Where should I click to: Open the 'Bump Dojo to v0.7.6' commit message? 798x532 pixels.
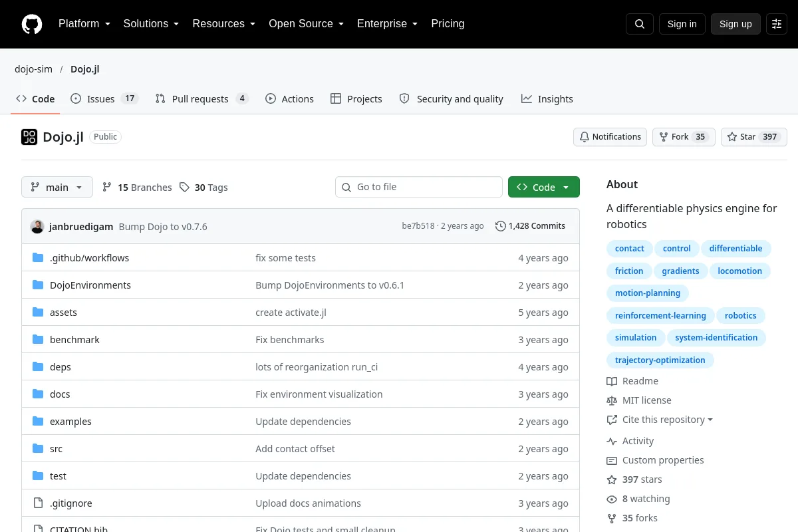163,227
